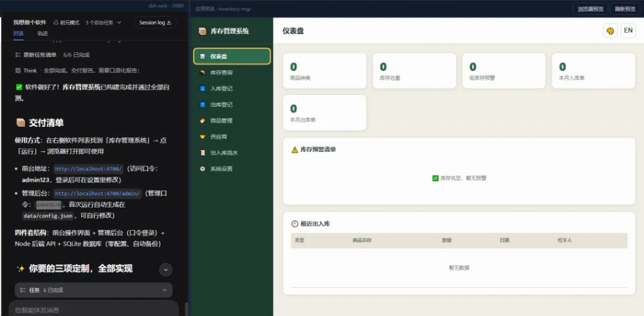The width and height of the screenshot is (644, 316).
Task: Click the 任务 list icon in the task bar
Action: coord(23,290)
